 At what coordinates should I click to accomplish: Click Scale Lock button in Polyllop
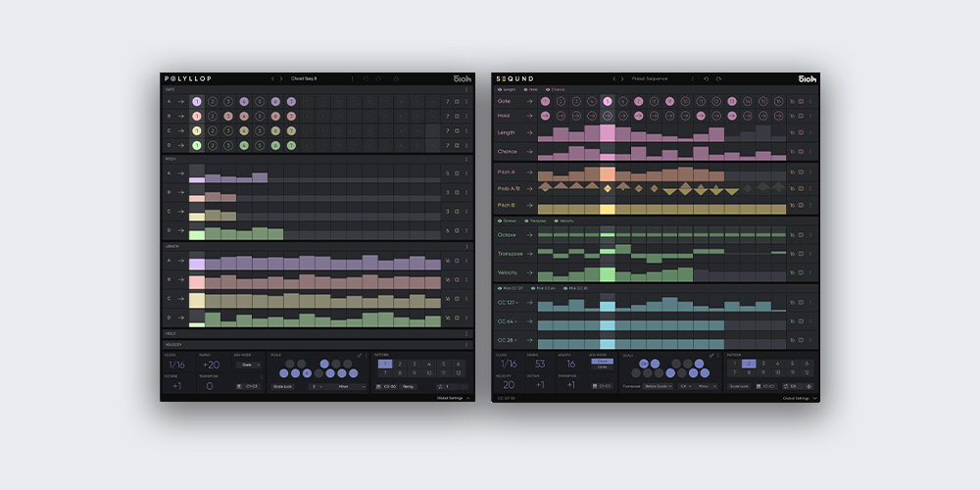pyautogui.click(x=285, y=387)
